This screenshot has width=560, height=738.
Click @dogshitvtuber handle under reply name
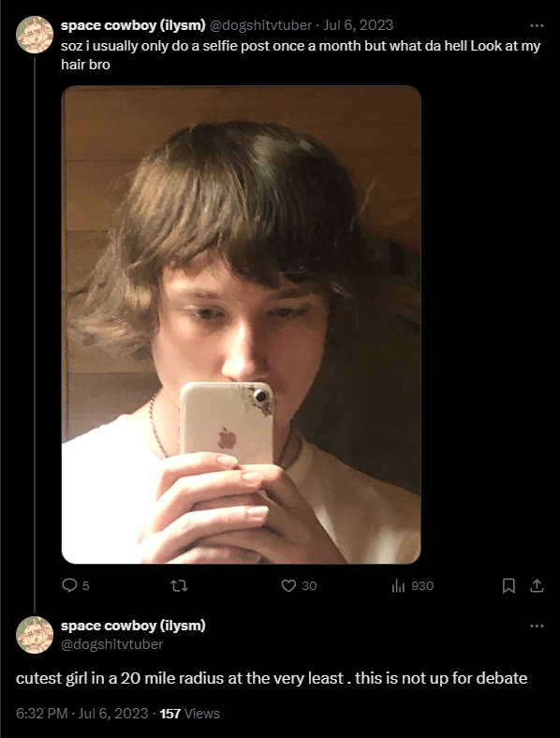(112, 643)
